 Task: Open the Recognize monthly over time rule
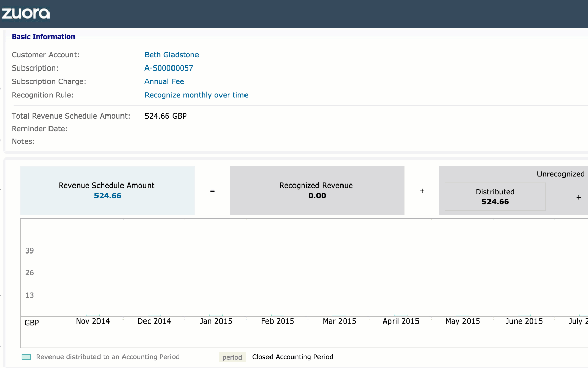click(x=196, y=95)
